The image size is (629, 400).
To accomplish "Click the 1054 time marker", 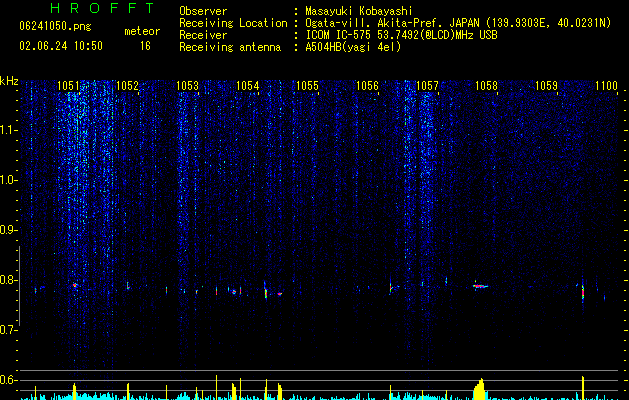I will click(x=248, y=86).
